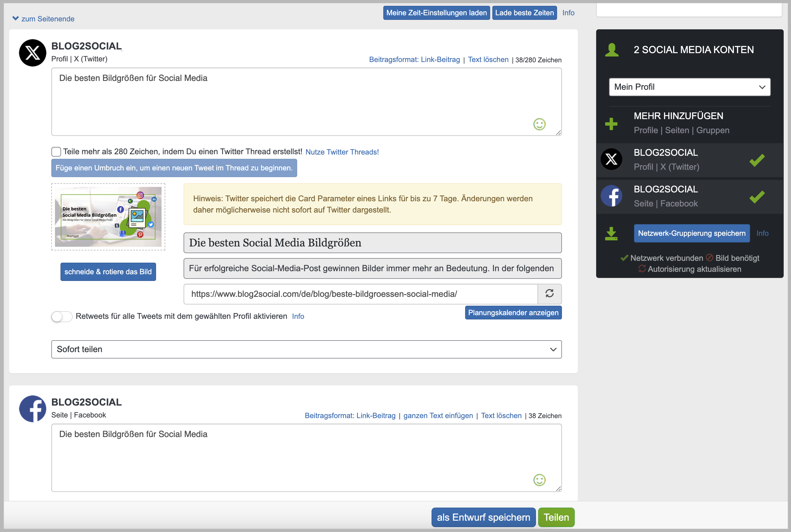Screen dimensions: 791x532
Task: Toggle green checkmark for Facebook page
Action: (x=757, y=197)
